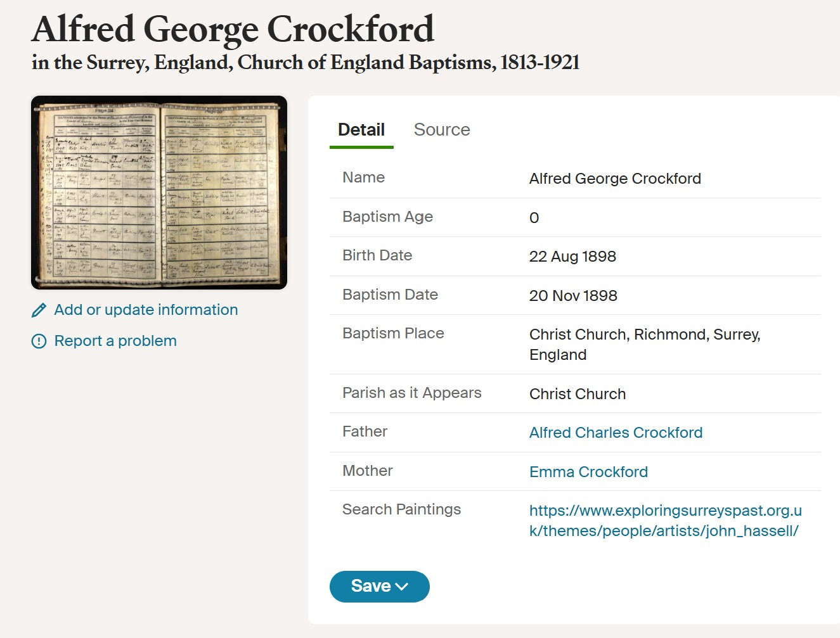Open father Alfred Charles Crockford's record
Image resolution: width=840 pixels, height=638 pixels.
pyautogui.click(x=616, y=433)
